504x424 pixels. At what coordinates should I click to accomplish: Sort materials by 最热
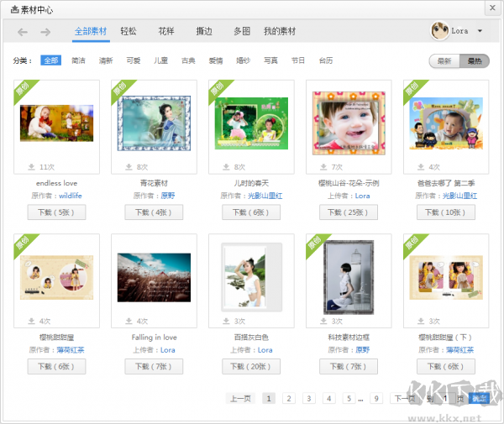[475, 61]
